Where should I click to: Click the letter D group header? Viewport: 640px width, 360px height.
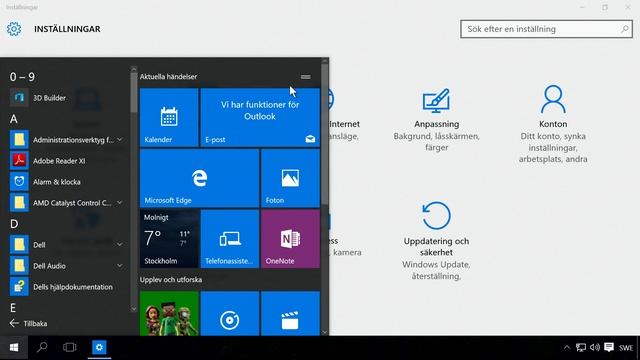click(x=14, y=224)
